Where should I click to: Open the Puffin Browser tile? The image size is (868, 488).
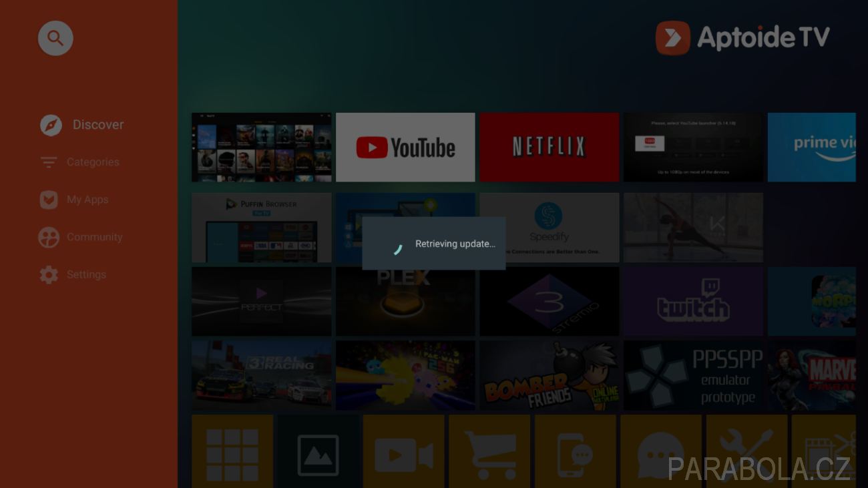click(261, 228)
